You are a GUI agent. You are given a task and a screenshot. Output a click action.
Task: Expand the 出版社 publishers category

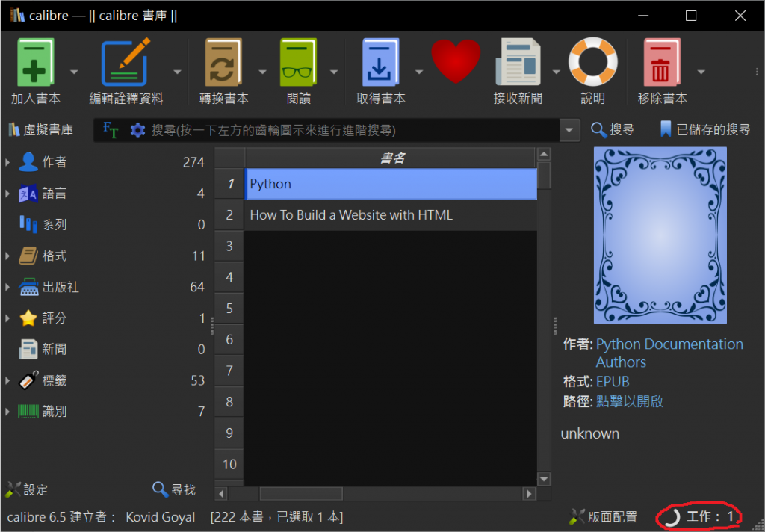pyautogui.click(x=7, y=287)
